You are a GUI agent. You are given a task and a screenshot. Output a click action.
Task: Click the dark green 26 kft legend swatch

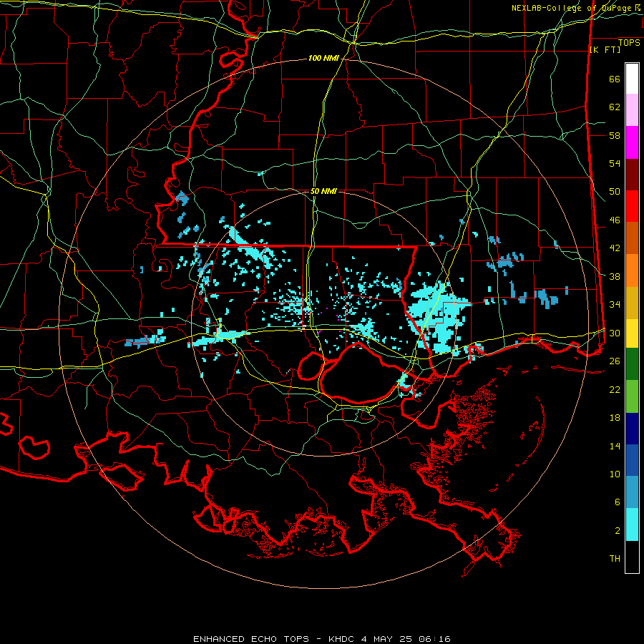632,364
